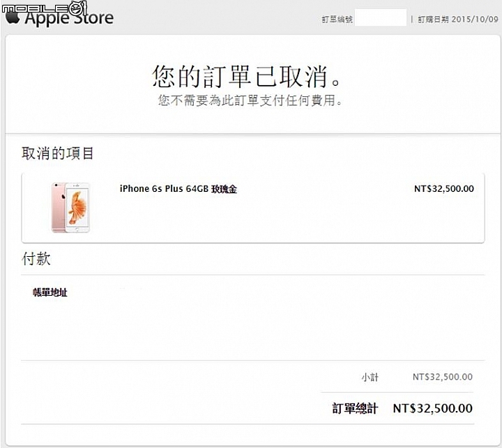Click the 取消的項目 section heading
The width and height of the screenshot is (502, 448).
(57, 154)
